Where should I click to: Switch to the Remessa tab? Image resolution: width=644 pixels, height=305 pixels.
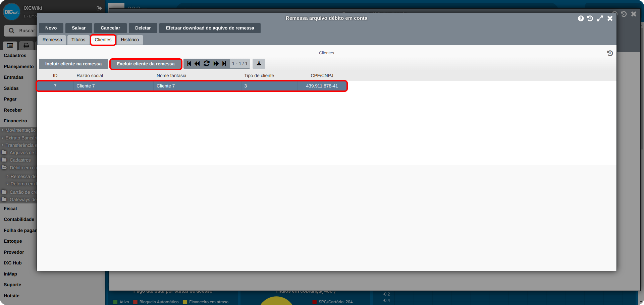(x=52, y=40)
